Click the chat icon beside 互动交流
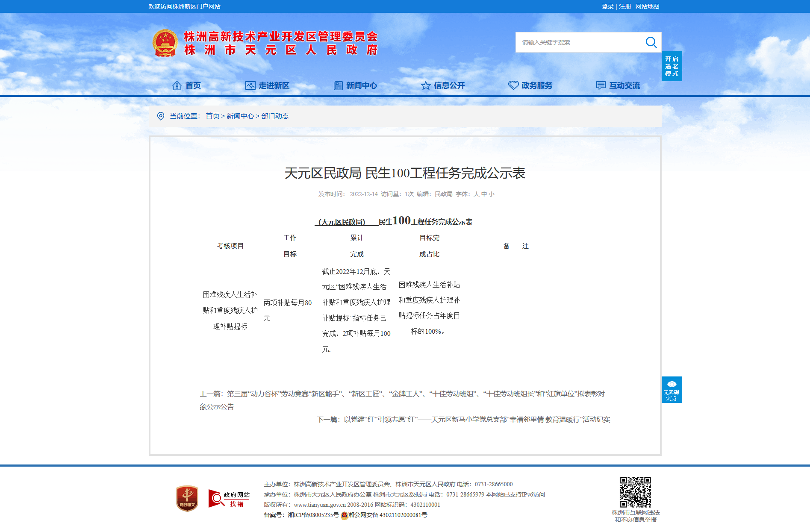This screenshot has height=532, width=810. pyautogui.click(x=601, y=85)
